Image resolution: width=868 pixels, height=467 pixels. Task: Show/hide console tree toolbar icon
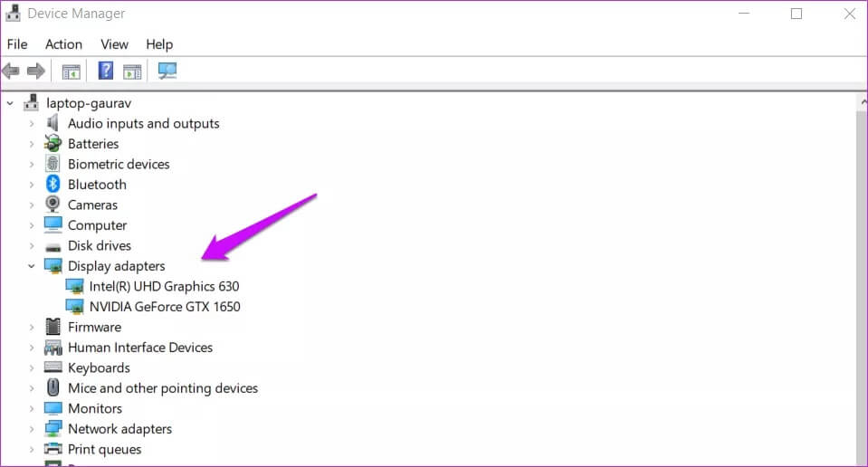pyautogui.click(x=71, y=71)
